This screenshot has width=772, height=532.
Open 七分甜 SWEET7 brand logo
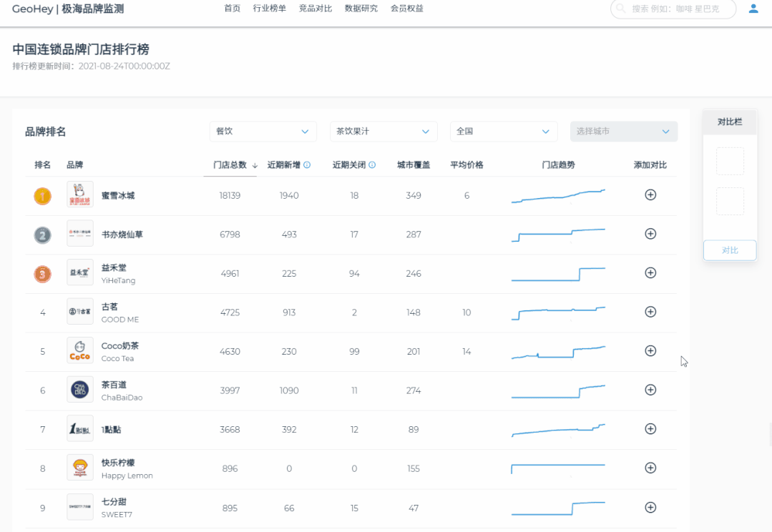[79, 507]
